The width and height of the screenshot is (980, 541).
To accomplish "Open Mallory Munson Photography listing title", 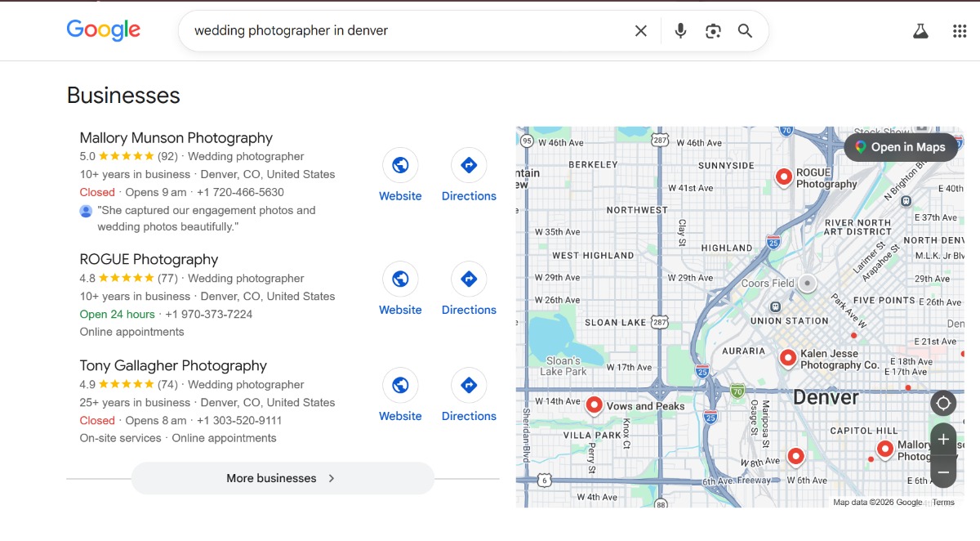I will coord(176,138).
